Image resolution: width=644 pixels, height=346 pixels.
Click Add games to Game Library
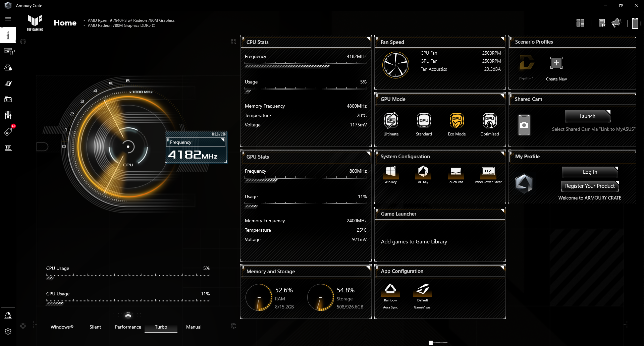(x=414, y=242)
